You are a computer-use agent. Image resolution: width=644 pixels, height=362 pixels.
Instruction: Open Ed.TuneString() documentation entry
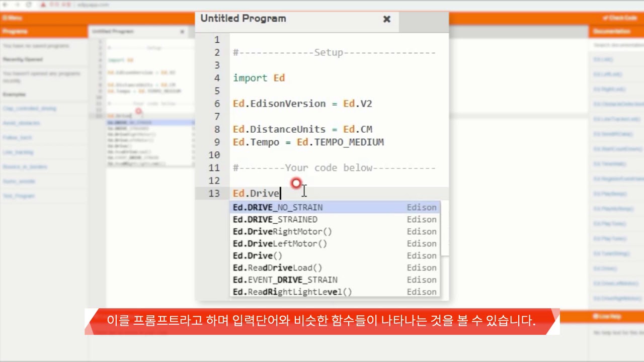click(x=612, y=254)
